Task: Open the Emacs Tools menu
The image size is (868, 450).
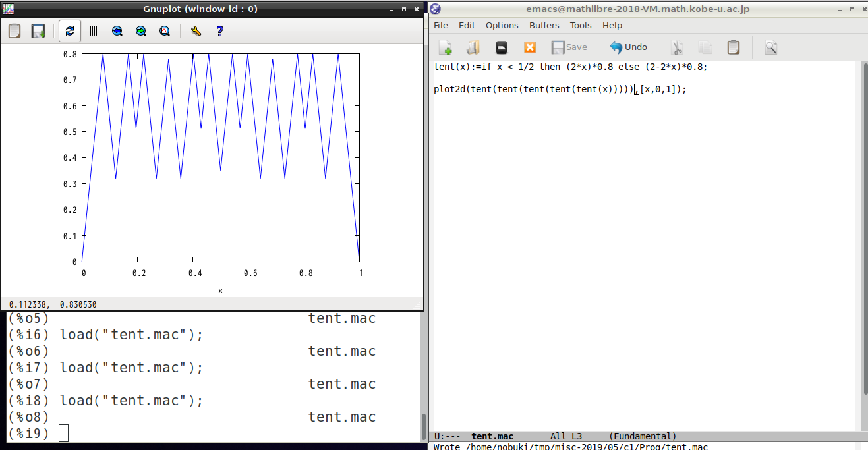Action: tap(581, 25)
